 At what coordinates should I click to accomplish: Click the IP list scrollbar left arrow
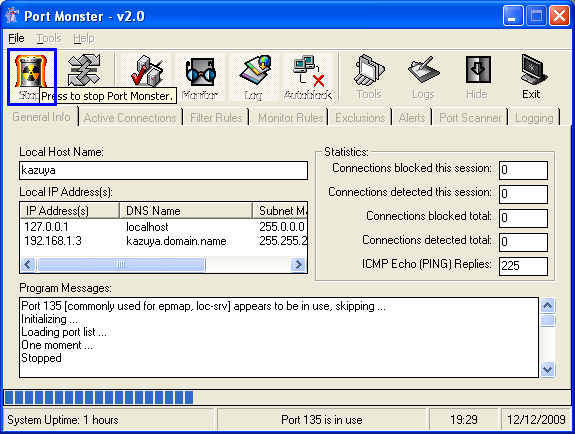pyautogui.click(x=28, y=265)
